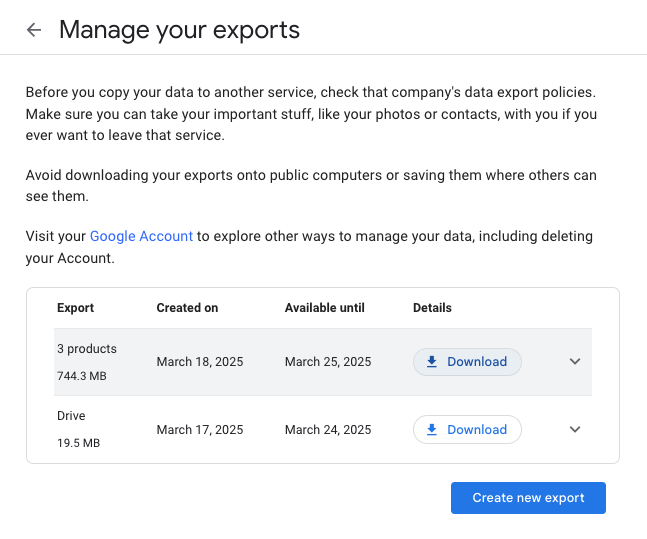Image resolution: width=647 pixels, height=539 pixels.
Task: Click the Details column header
Action: click(x=432, y=308)
